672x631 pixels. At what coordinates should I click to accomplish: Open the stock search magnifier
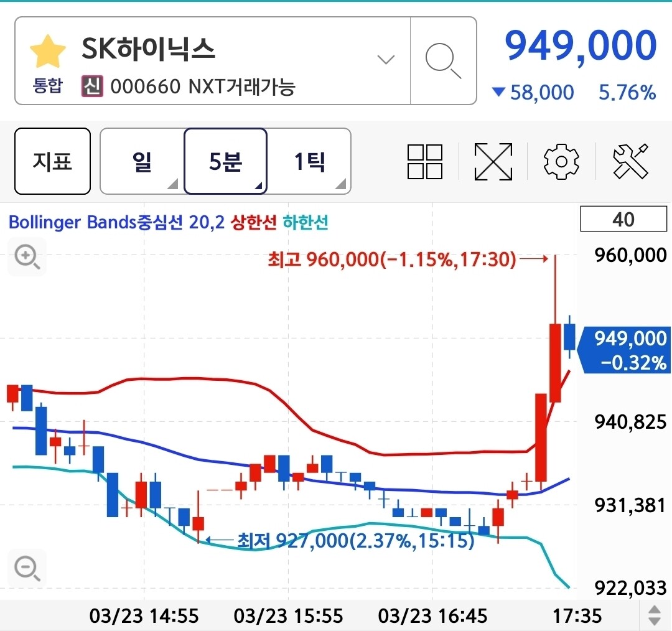click(443, 60)
